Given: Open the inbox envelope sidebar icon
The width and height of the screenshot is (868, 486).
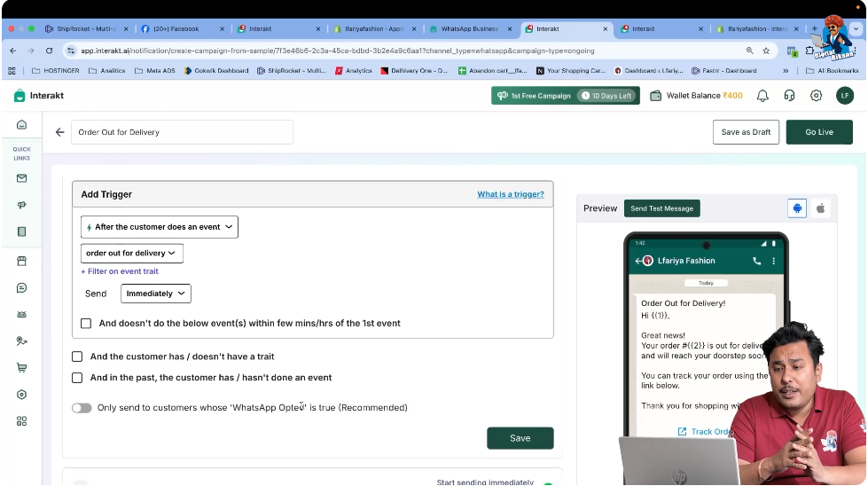Looking at the screenshot, I should pyautogui.click(x=21, y=178).
